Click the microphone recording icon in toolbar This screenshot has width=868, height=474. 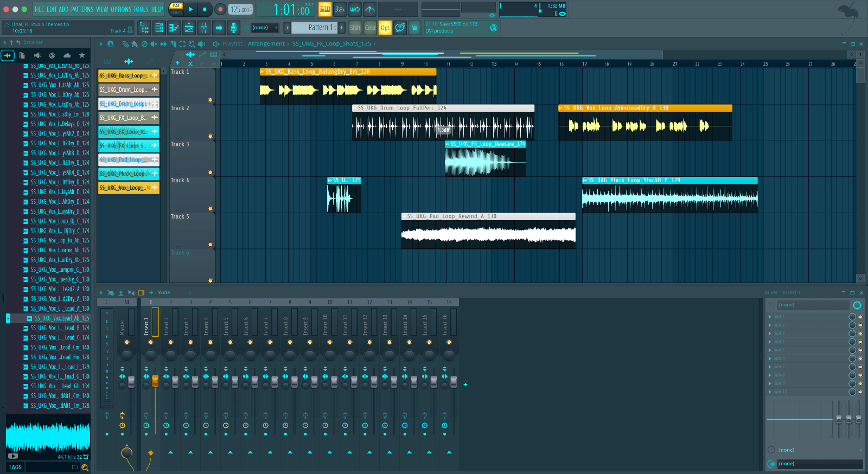click(x=233, y=28)
